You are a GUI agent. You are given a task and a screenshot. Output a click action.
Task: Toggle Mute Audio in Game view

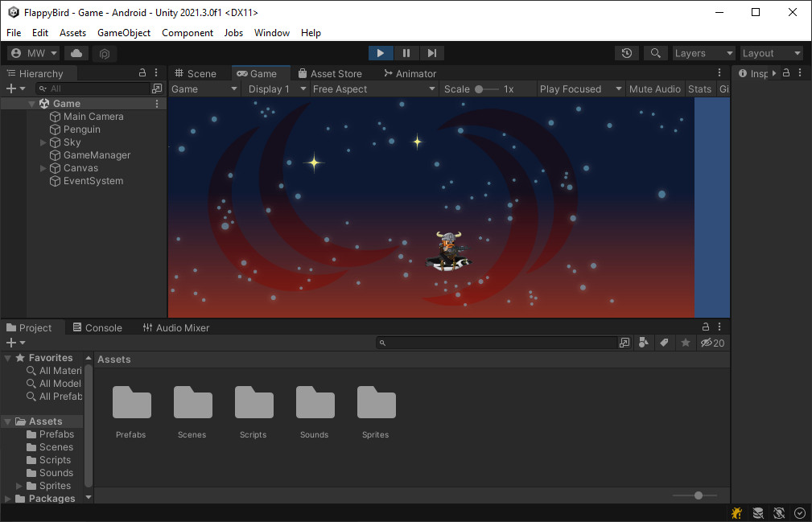pyautogui.click(x=654, y=89)
